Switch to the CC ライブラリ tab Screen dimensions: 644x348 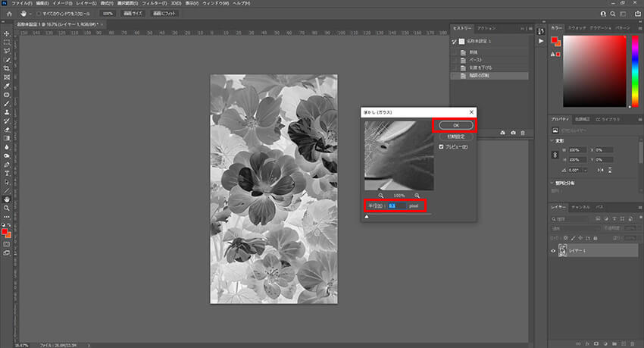pyautogui.click(x=608, y=119)
